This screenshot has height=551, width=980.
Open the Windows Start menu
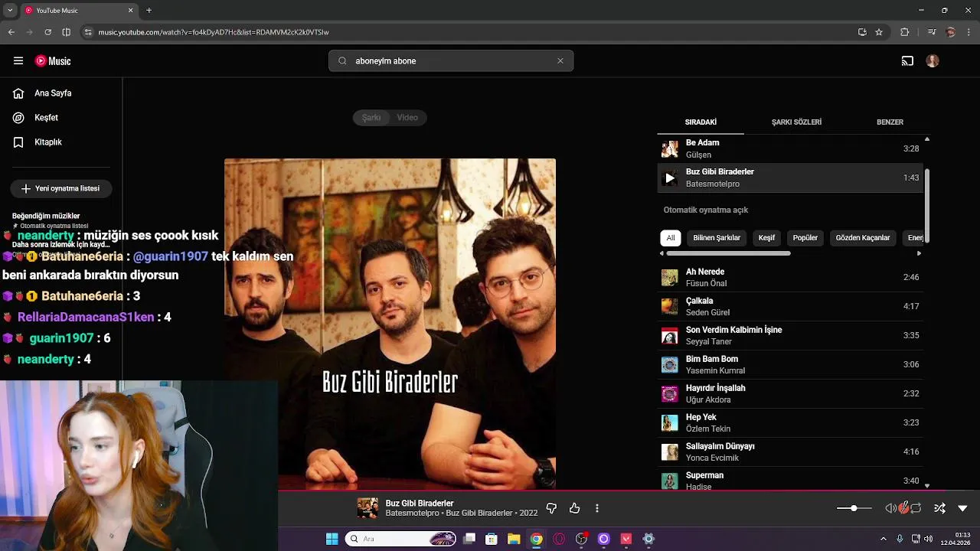pos(332,539)
